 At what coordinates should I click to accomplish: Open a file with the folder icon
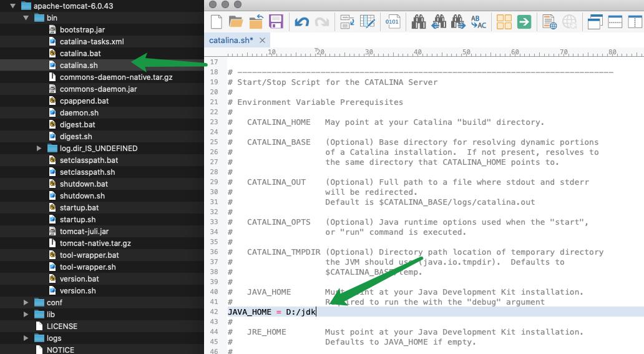[x=236, y=21]
